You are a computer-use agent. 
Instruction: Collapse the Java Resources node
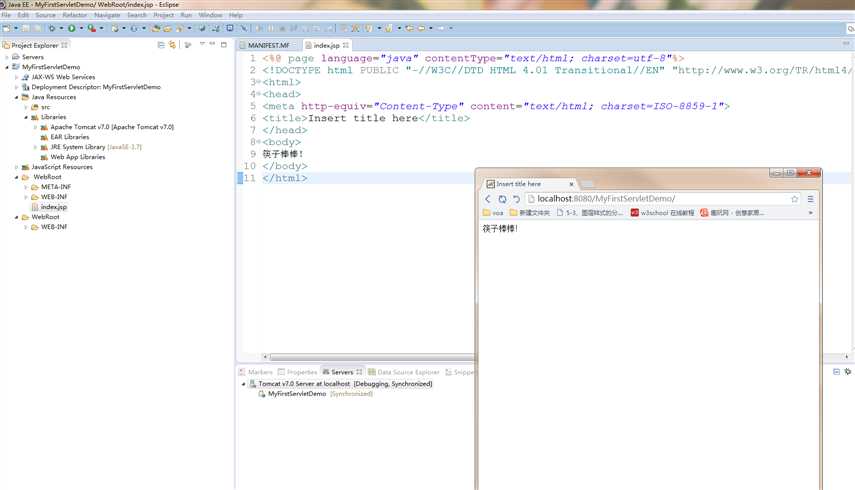[x=16, y=97]
